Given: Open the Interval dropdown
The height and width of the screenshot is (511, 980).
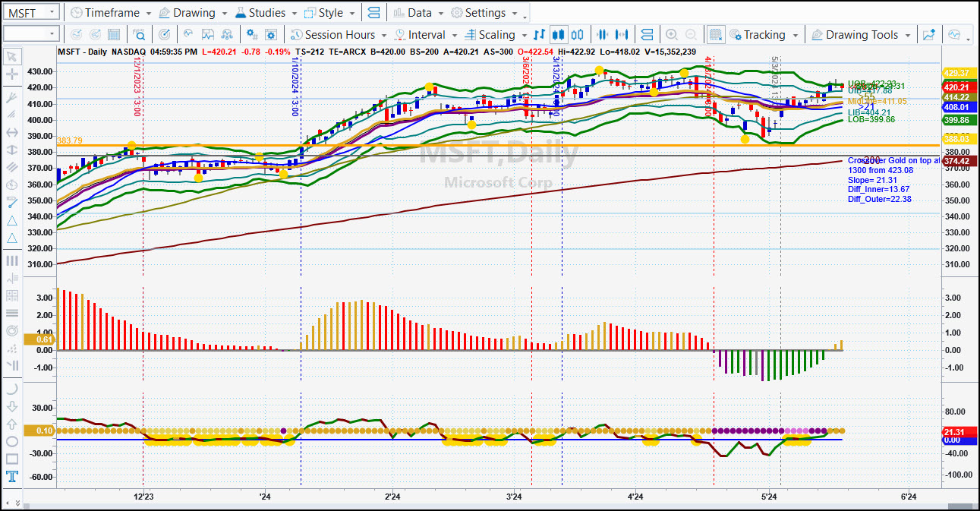Looking at the screenshot, I should tap(426, 35).
